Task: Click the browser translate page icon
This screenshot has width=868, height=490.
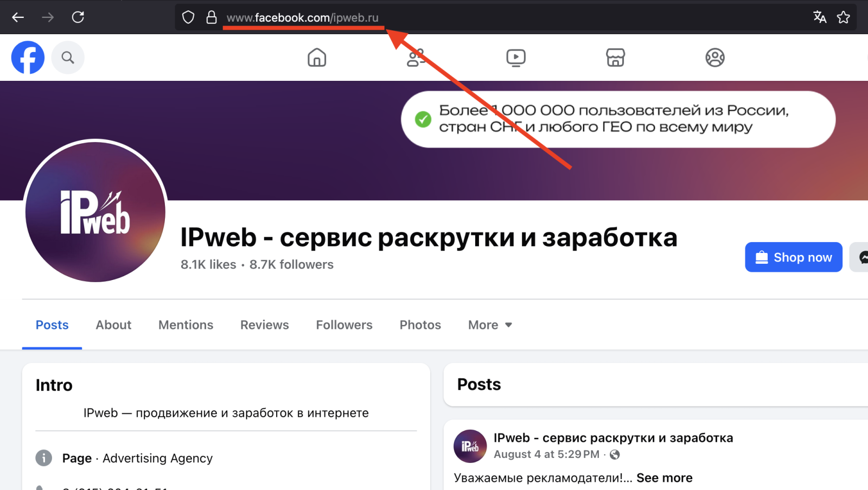Action: pos(819,17)
